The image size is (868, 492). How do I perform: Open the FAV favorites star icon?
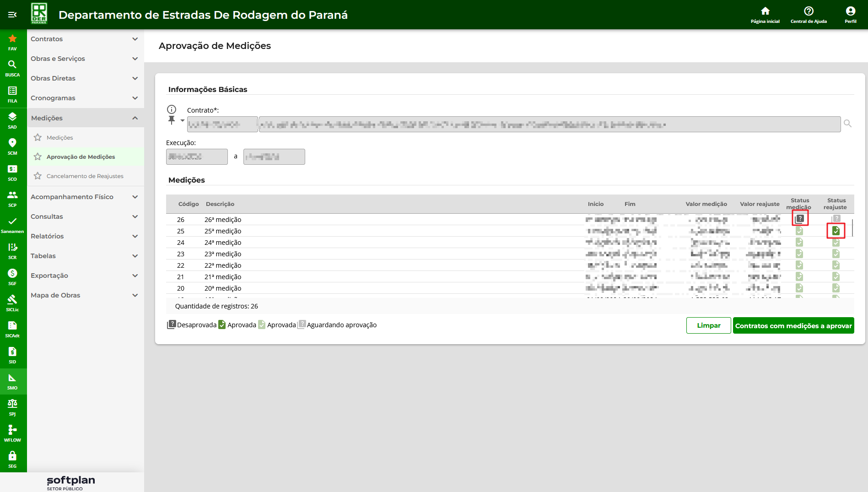(12, 39)
